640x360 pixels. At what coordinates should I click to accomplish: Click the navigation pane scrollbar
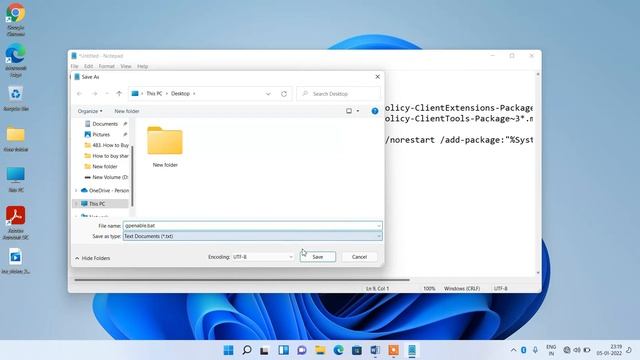tap(132, 176)
